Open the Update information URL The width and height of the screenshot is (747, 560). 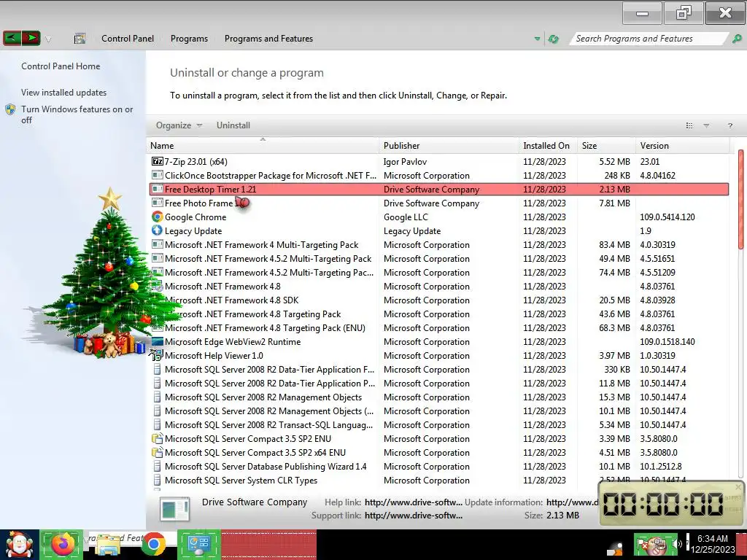(x=572, y=502)
